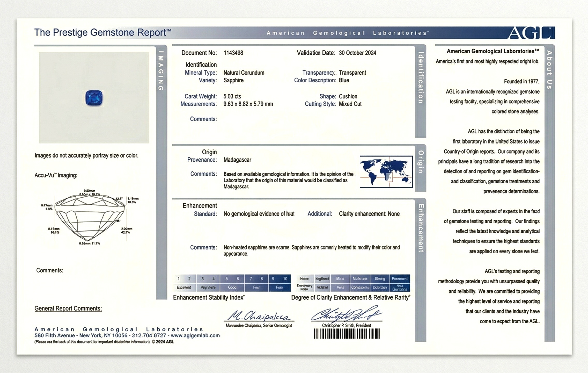Click the "Enhancement Stability Index" caption
The image size is (588, 373).
[209, 298]
